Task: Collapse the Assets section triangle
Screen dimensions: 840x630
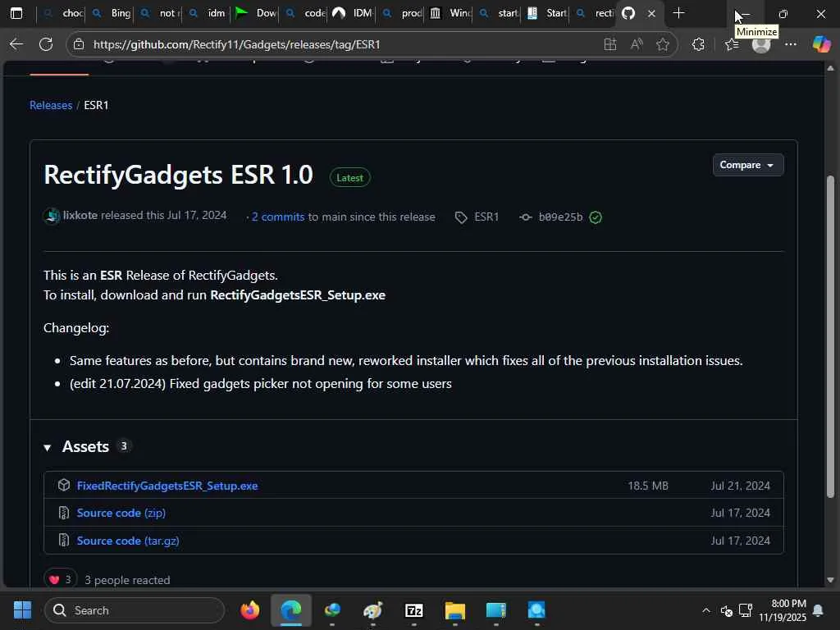Action: click(x=48, y=447)
